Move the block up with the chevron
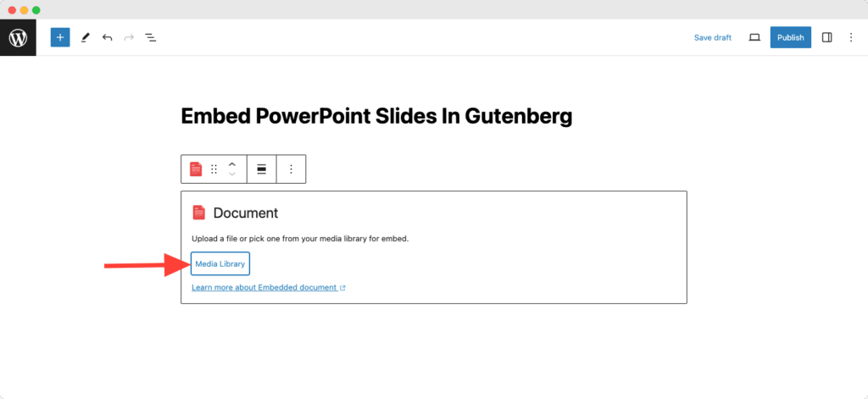Viewport: 868px width, 399px height. [x=232, y=164]
